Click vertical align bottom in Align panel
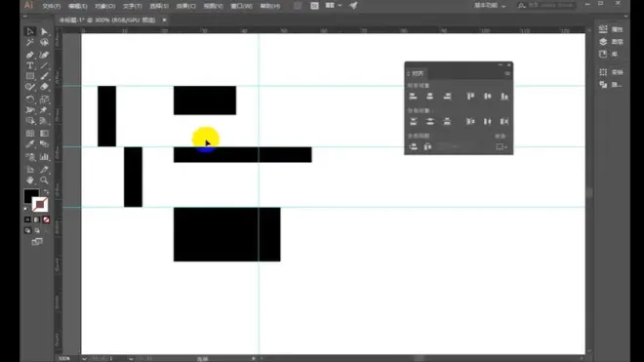Screen dimensions: 644x362 click(504, 97)
